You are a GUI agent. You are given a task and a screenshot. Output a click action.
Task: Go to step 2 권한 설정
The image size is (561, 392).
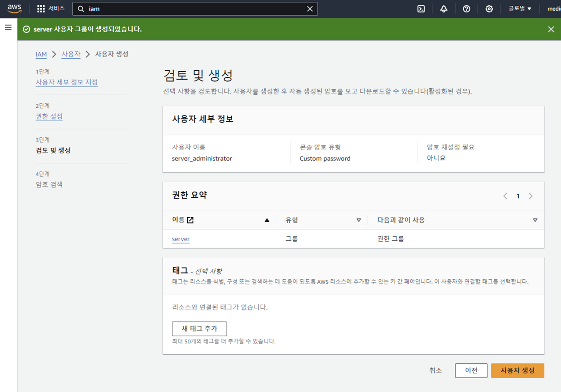tap(49, 116)
